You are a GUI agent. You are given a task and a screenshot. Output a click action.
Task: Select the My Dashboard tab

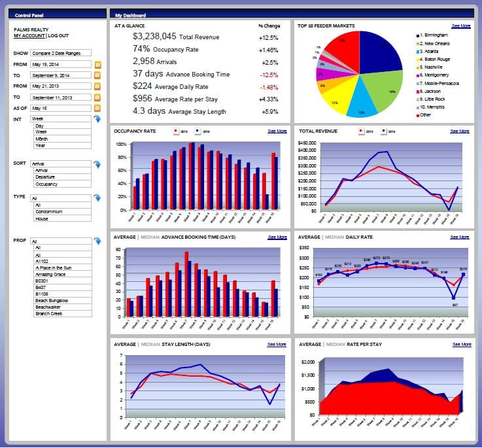(x=131, y=14)
